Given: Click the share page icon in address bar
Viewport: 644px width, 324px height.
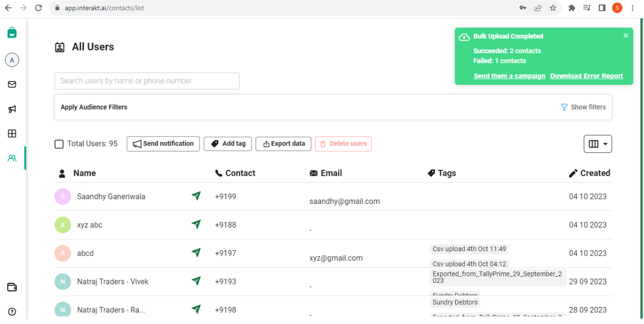Looking at the screenshot, I should 538,8.
